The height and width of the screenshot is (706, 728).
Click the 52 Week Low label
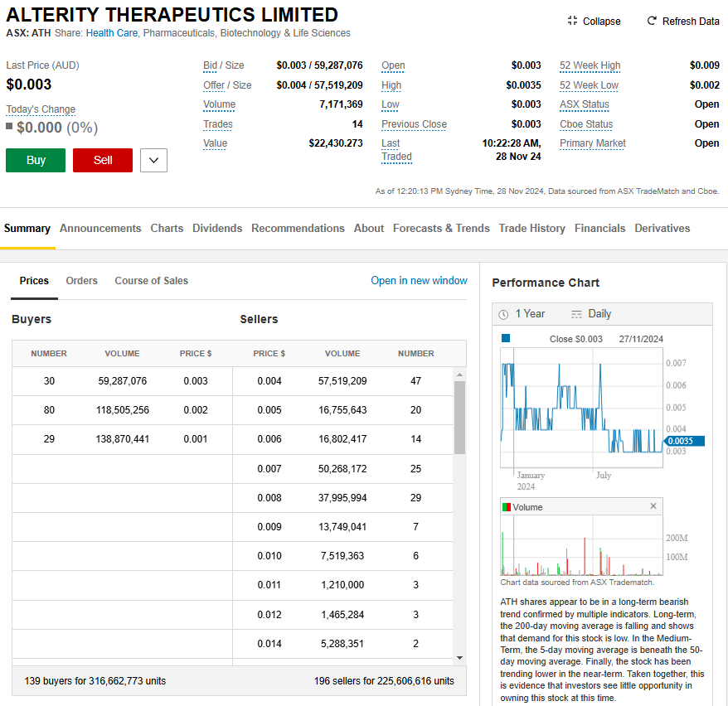(x=589, y=85)
